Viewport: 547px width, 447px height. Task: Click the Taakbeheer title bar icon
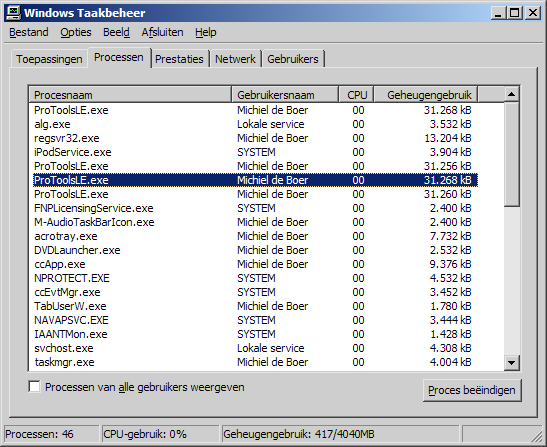(14, 13)
